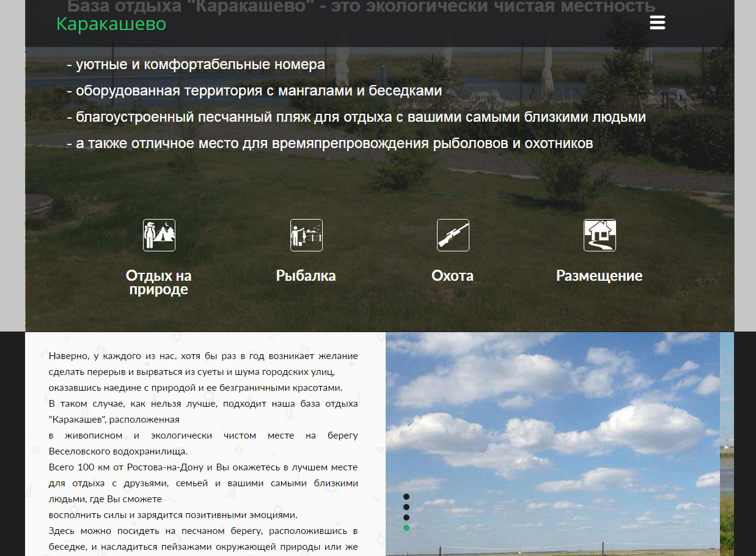Open the Размещение section

coord(600,275)
